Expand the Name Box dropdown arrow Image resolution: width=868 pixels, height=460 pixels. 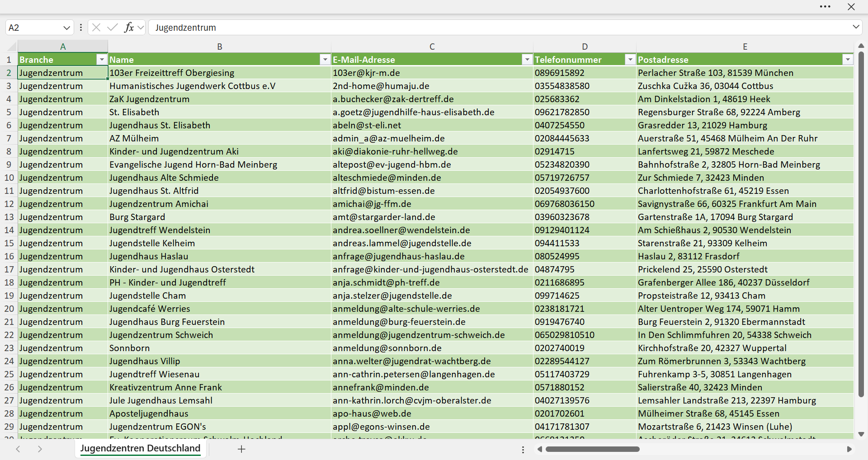click(x=66, y=28)
